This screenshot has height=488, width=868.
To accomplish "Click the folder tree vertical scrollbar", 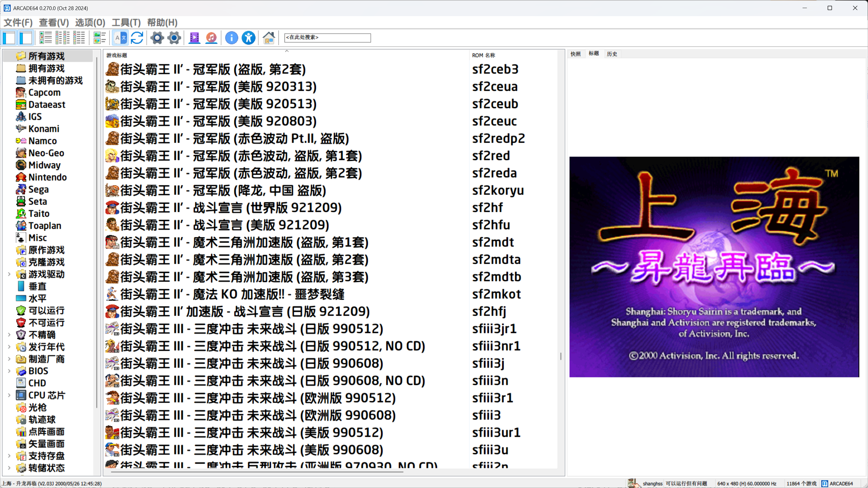I will point(97,233).
